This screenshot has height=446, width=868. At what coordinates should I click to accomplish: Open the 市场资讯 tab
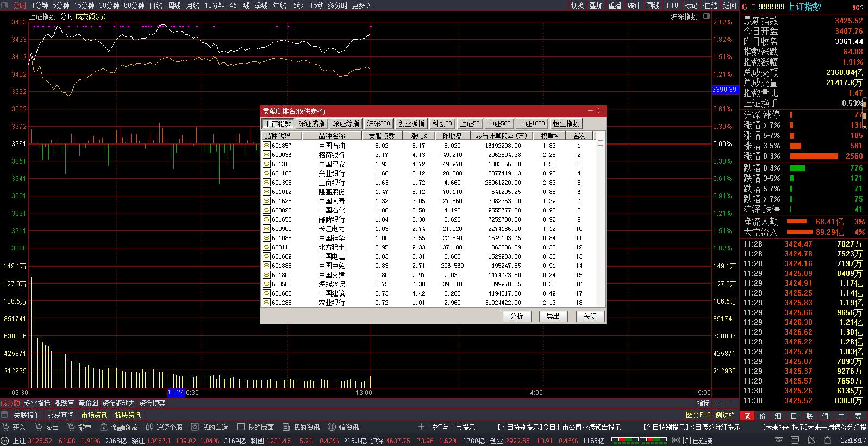[94, 415]
